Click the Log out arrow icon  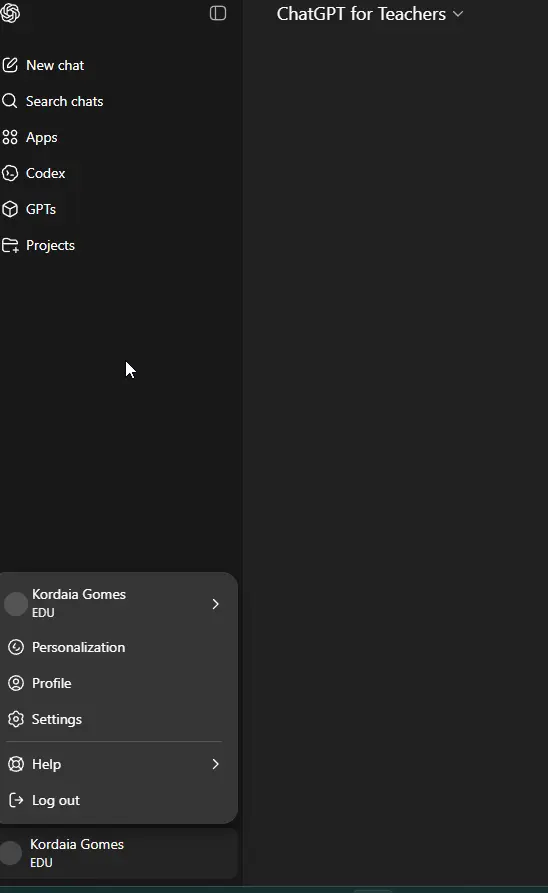coord(16,800)
